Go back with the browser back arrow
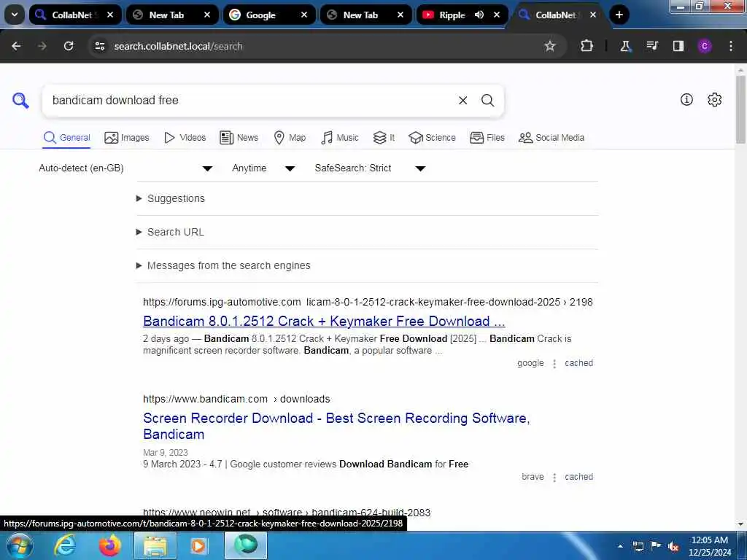The image size is (747, 560). click(x=16, y=46)
